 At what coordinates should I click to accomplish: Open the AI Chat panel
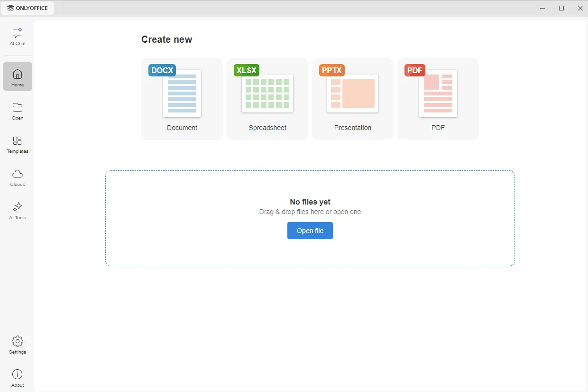point(18,37)
